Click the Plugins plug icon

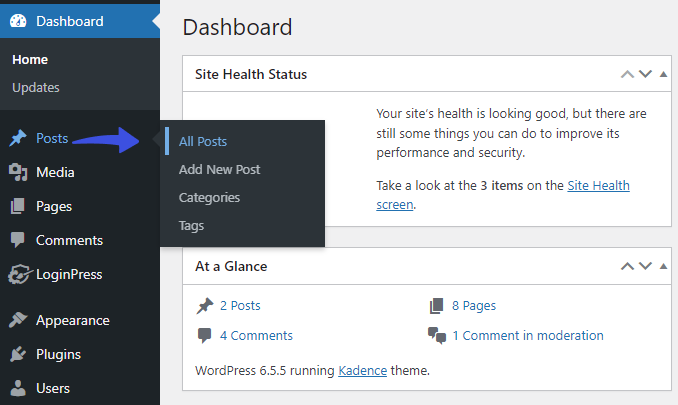pos(18,354)
